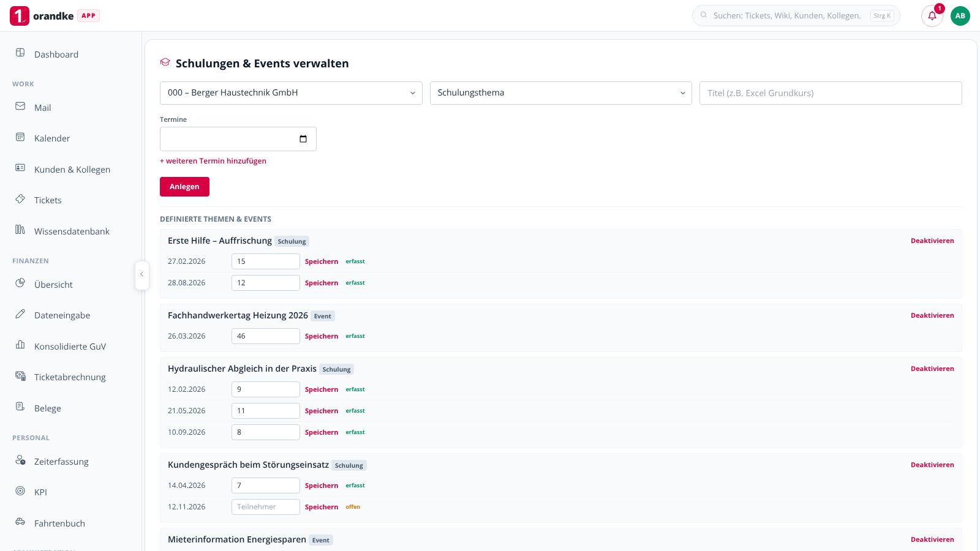Collapse the sidebar with chevron handle
Viewport: 980px width, 551px height.
141,274
